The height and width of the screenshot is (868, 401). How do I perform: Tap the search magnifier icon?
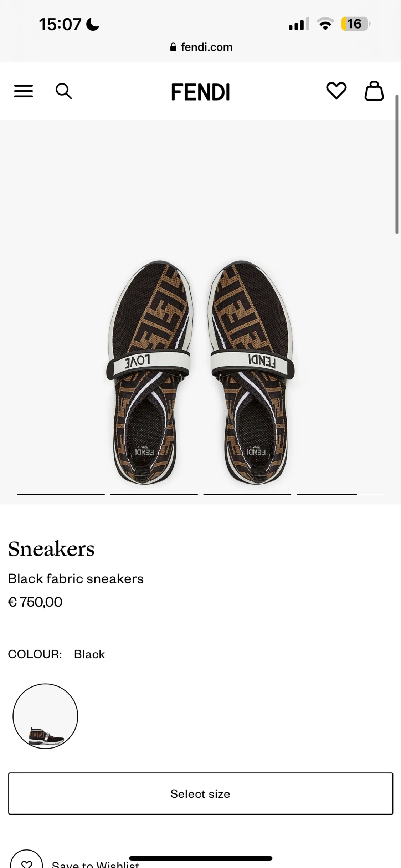pos(64,91)
